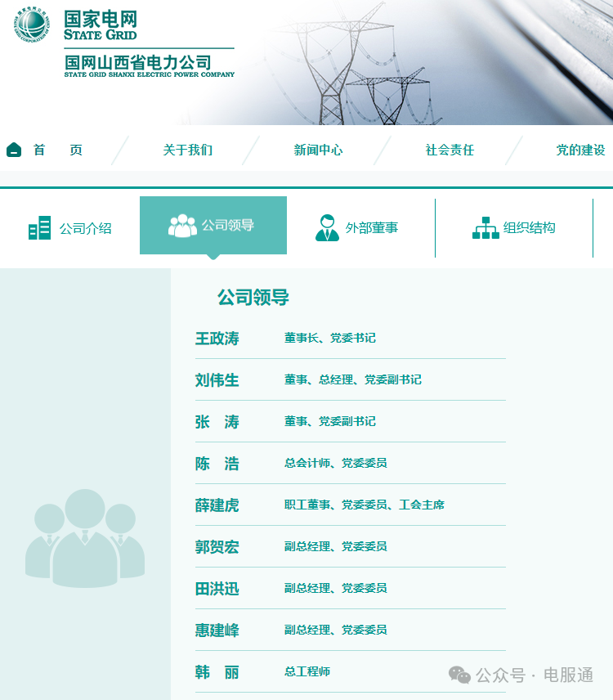Image resolution: width=613 pixels, height=700 pixels.
Task: Click 田洪迅's title 副总经理、党委委员
Action: tap(335, 589)
